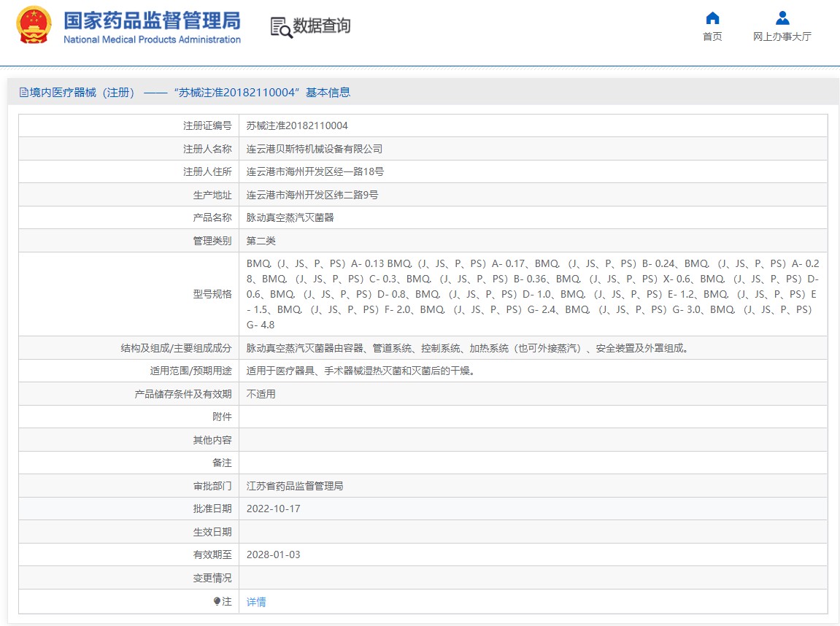This screenshot has width=840, height=626.
Task: Click the 境内医疗器械（注册）基本信息 panel title
Action: tap(190, 93)
